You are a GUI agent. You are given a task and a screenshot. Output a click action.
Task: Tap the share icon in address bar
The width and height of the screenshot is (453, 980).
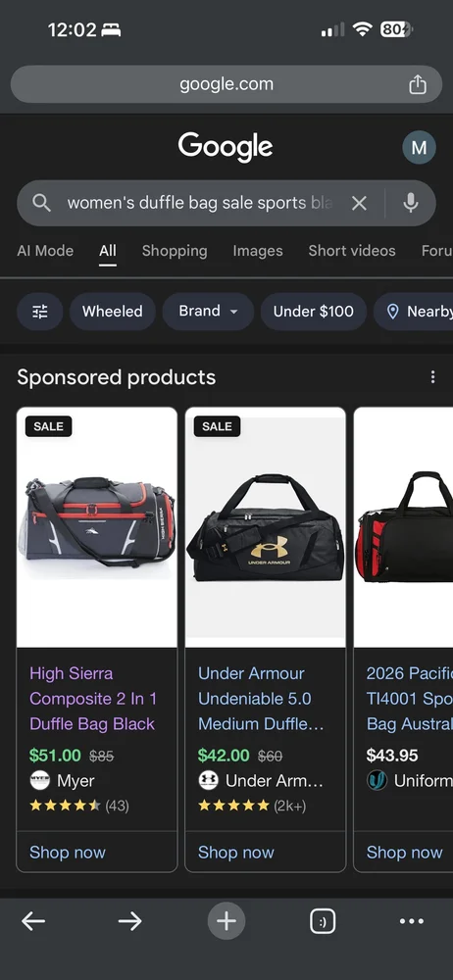point(418,84)
